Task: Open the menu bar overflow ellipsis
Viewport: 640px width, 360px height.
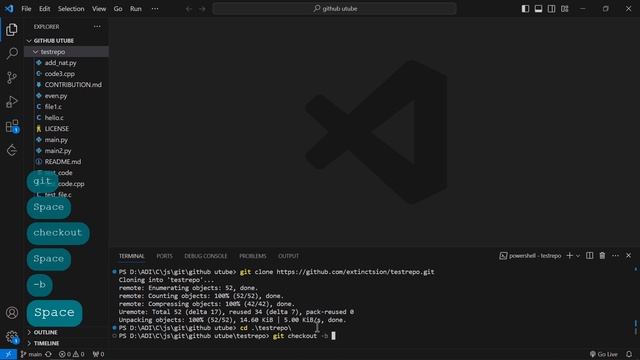Action: point(155,9)
